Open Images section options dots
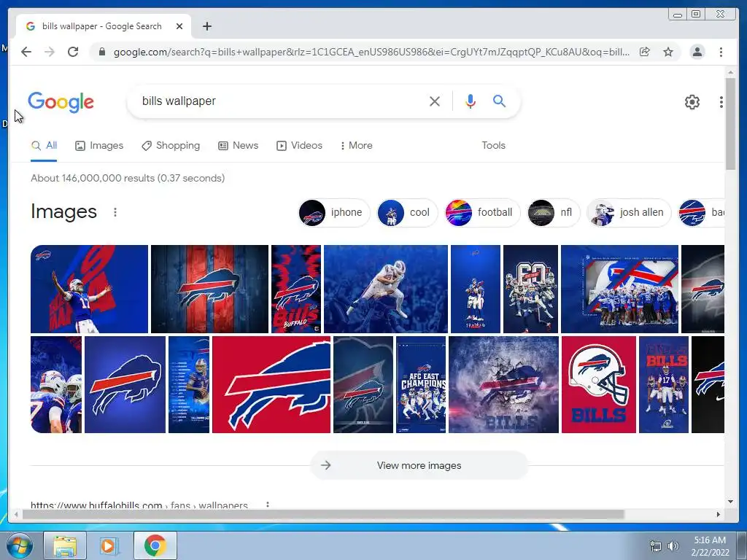The width and height of the screenshot is (747, 560). coord(115,212)
